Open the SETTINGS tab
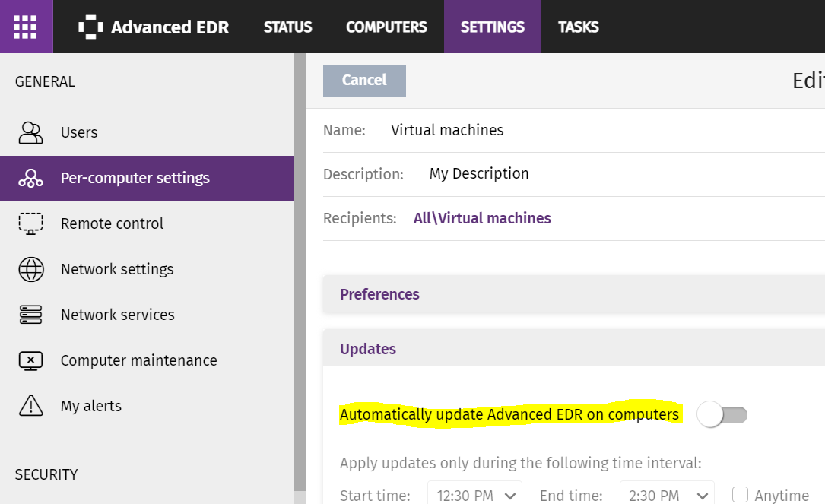This screenshot has width=825, height=504. [x=493, y=27]
